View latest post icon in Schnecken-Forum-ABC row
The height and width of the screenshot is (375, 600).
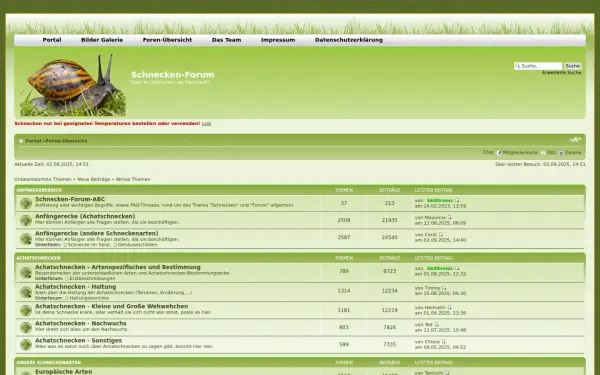457,201
